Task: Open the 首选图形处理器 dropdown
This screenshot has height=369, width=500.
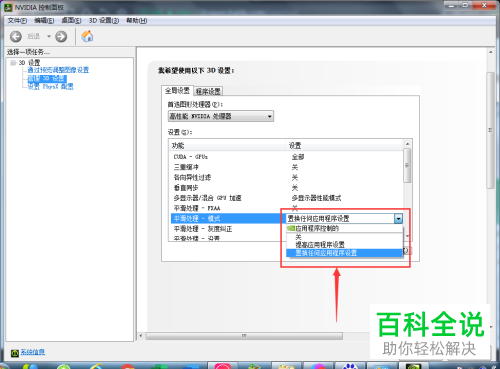Action: [x=221, y=116]
